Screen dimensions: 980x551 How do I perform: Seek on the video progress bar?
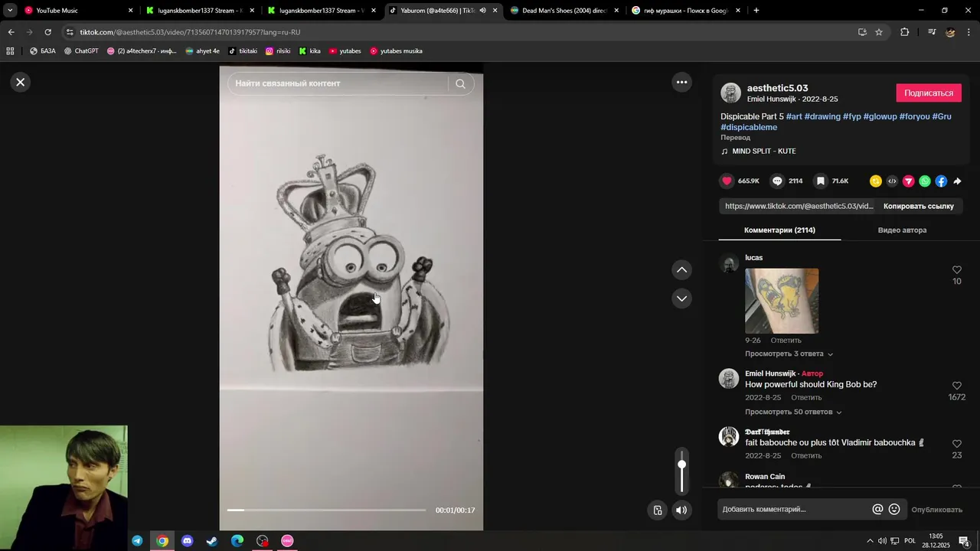pyautogui.click(x=326, y=510)
